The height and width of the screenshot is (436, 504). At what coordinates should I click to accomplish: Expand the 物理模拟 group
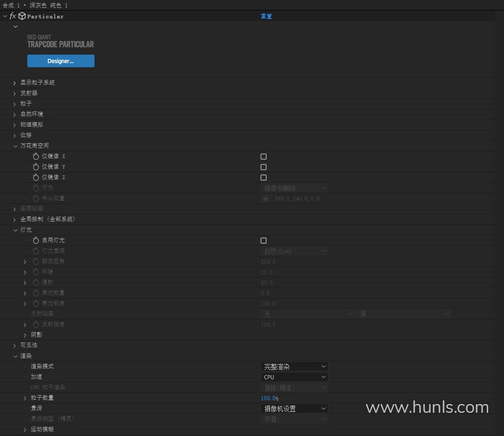pos(15,125)
